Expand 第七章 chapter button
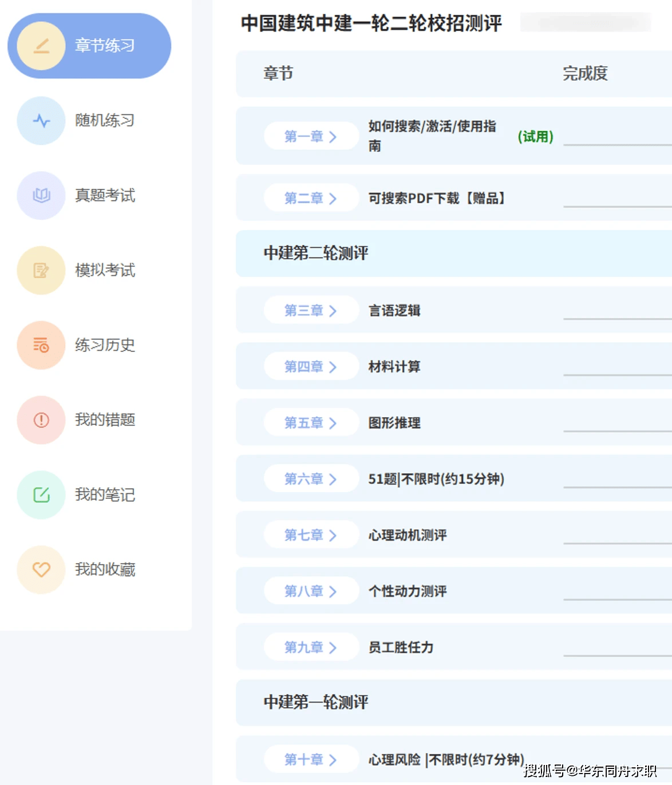Image resolution: width=672 pixels, height=785 pixels. pos(311,535)
